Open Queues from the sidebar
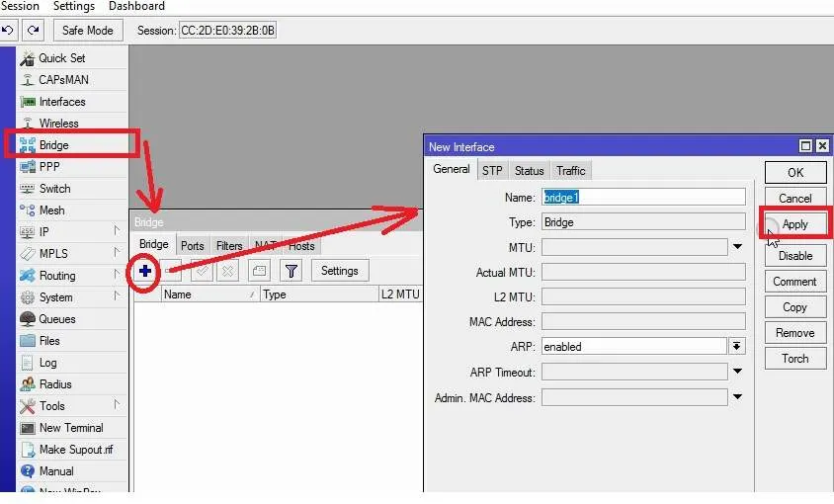The height and width of the screenshot is (504, 834). tap(56, 319)
